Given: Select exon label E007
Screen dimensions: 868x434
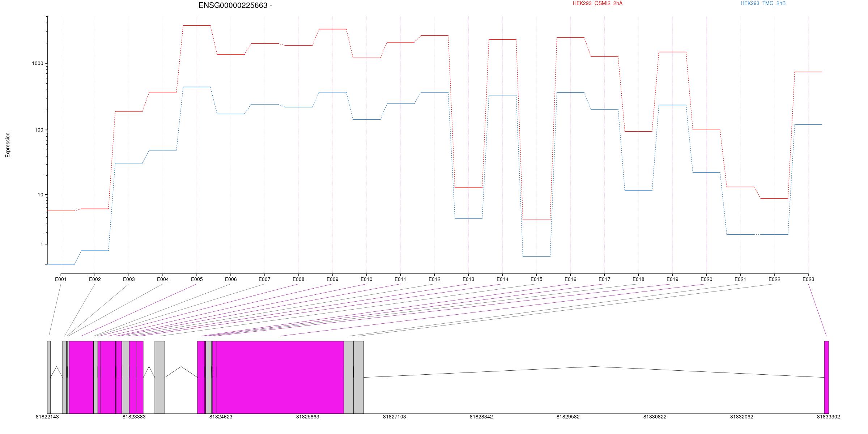Looking at the screenshot, I should pyautogui.click(x=264, y=279).
